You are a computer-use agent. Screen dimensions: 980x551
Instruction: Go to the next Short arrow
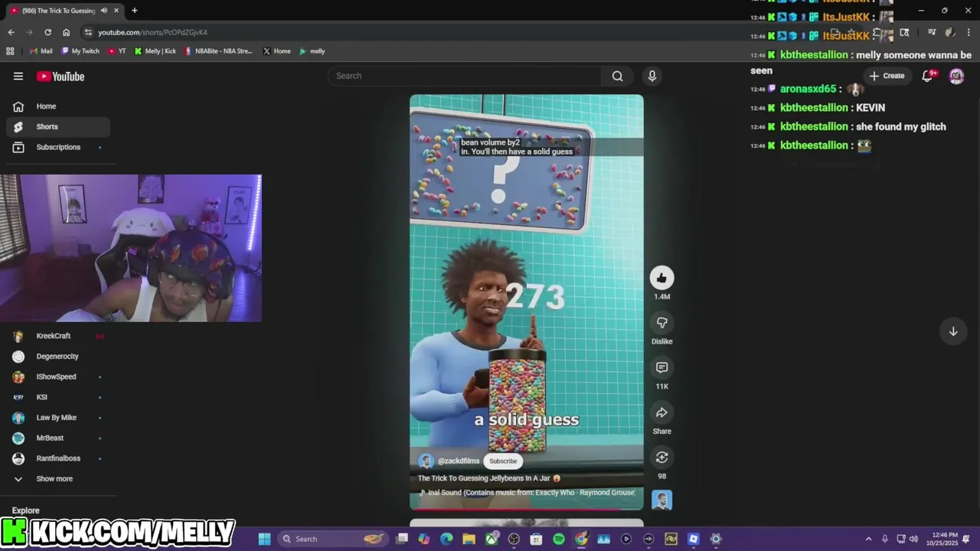(953, 331)
